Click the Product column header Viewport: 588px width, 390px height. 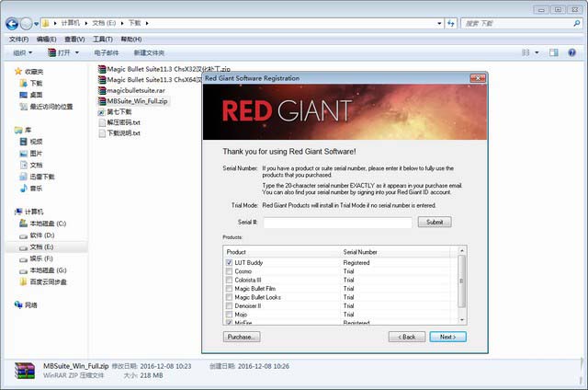point(282,252)
